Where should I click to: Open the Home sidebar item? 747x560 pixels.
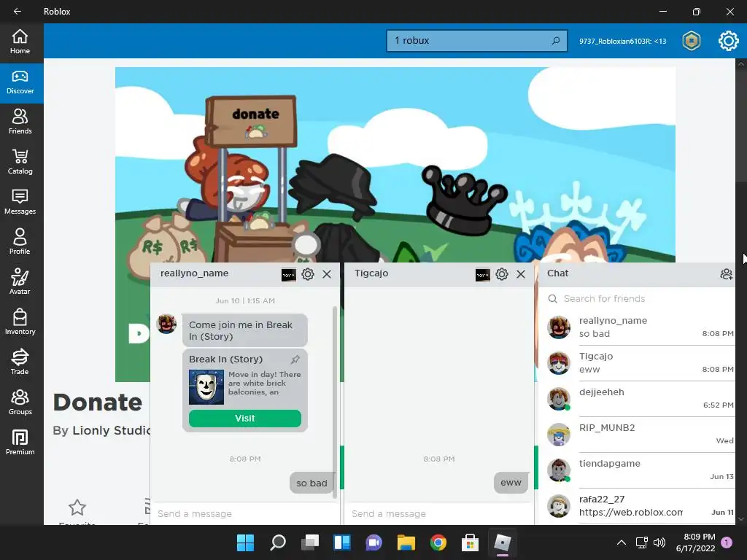[x=20, y=42]
